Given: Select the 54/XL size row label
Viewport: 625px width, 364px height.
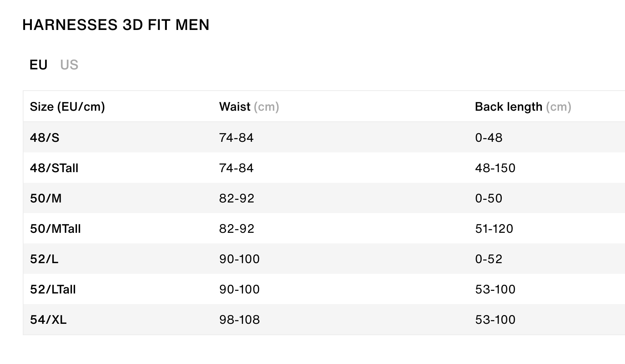Looking at the screenshot, I should (48, 319).
